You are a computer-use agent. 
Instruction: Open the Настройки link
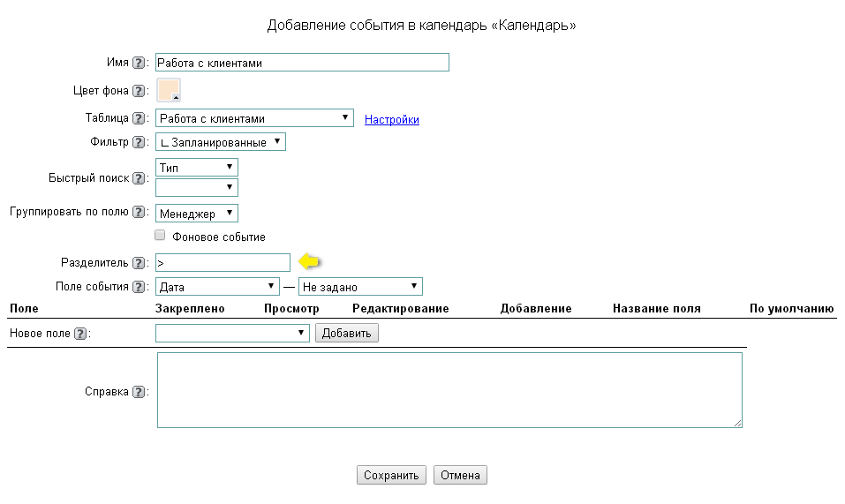point(391,120)
